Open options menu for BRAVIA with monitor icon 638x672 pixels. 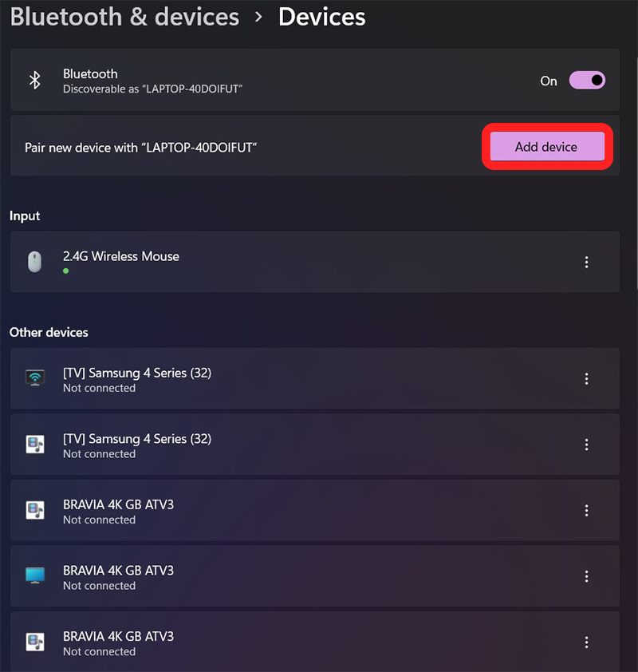[x=586, y=576]
